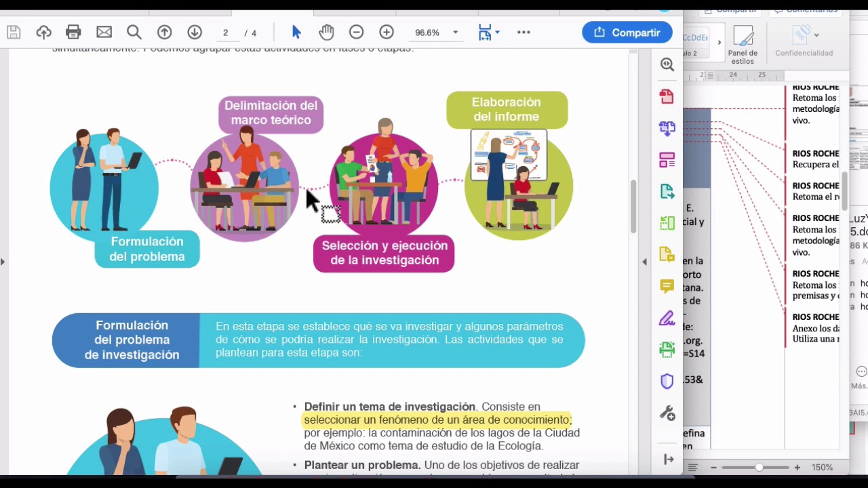This screenshot has height=488, width=868.
Task: Click the 'Plantear un problema.' bullet heading
Action: click(x=362, y=465)
